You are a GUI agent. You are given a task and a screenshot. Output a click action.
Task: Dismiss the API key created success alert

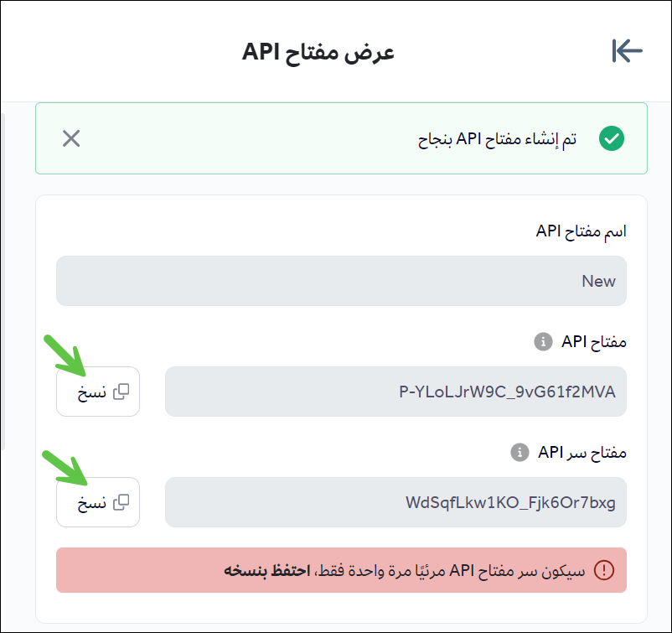(x=71, y=138)
